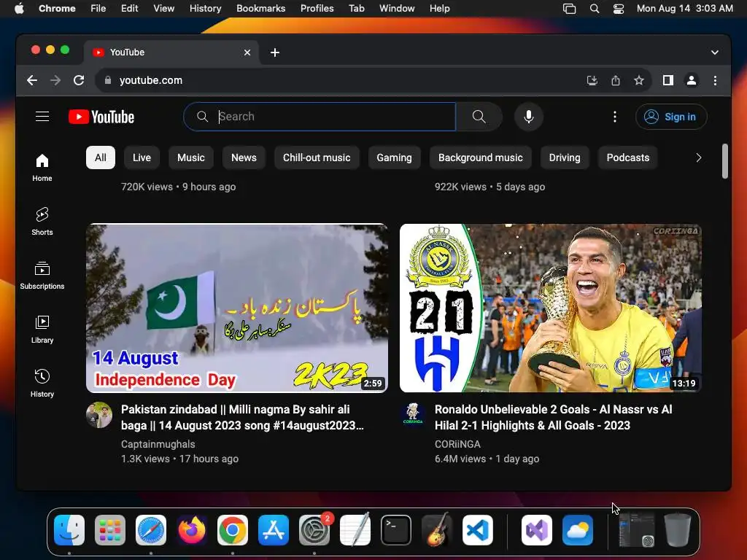Select the Music filter chip
The image size is (747, 560).
191,157
